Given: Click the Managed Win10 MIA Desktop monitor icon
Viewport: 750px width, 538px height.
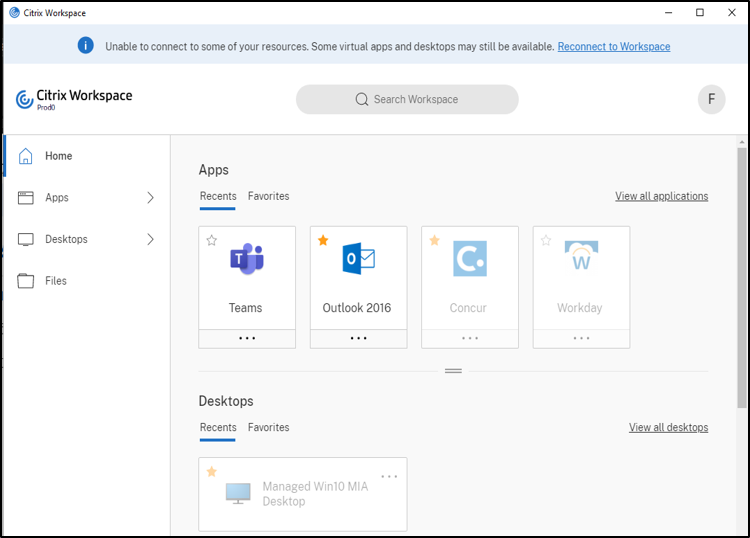Looking at the screenshot, I should point(238,493).
